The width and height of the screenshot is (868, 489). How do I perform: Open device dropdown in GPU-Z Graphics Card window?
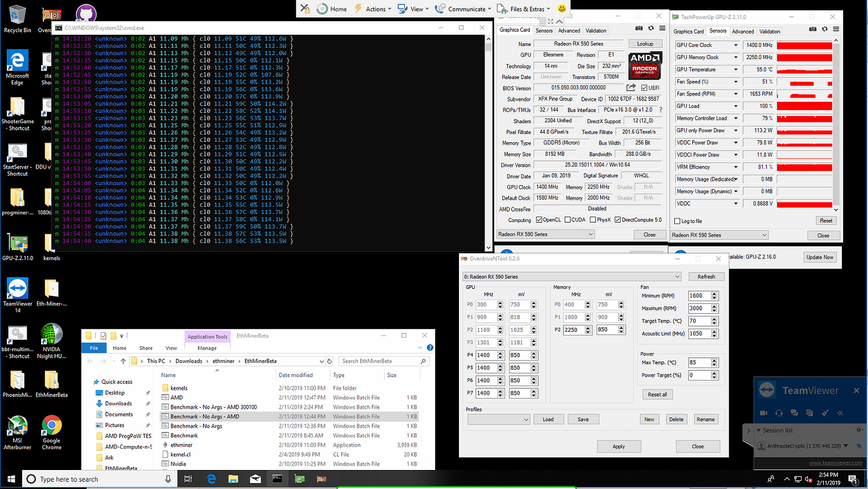[546, 234]
